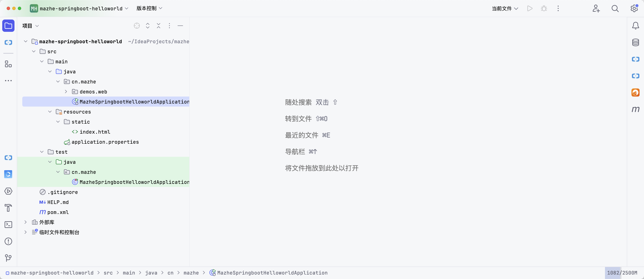Click breadcrumb cn in navigation bar
Image resolution: width=644 pixels, height=279 pixels.
coord(170,273)
